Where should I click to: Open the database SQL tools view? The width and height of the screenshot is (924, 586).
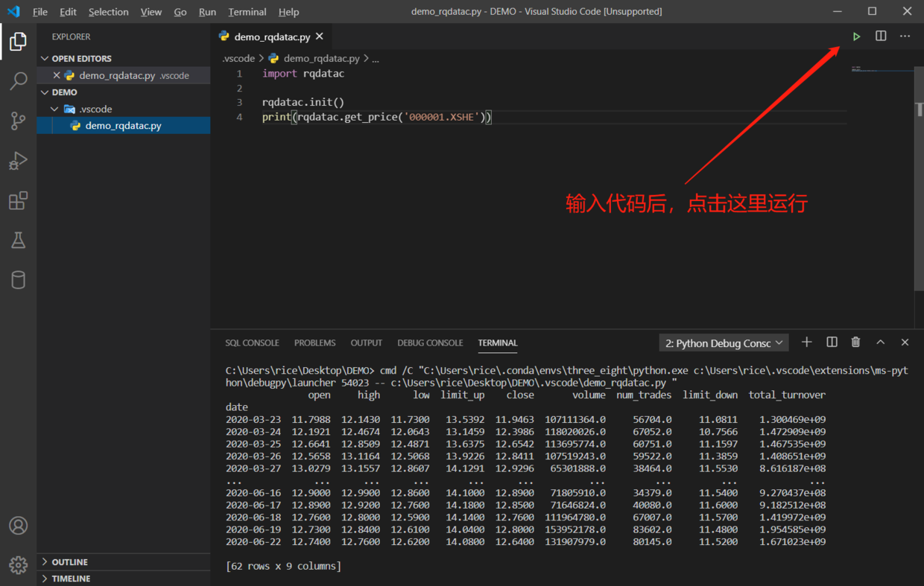click(19, 280)
